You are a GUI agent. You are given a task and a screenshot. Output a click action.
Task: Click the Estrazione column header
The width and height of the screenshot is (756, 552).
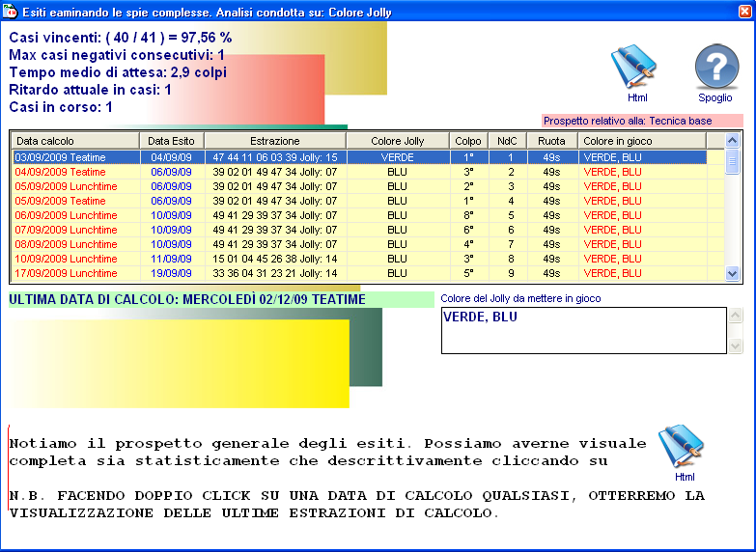[x=275, y=141]
